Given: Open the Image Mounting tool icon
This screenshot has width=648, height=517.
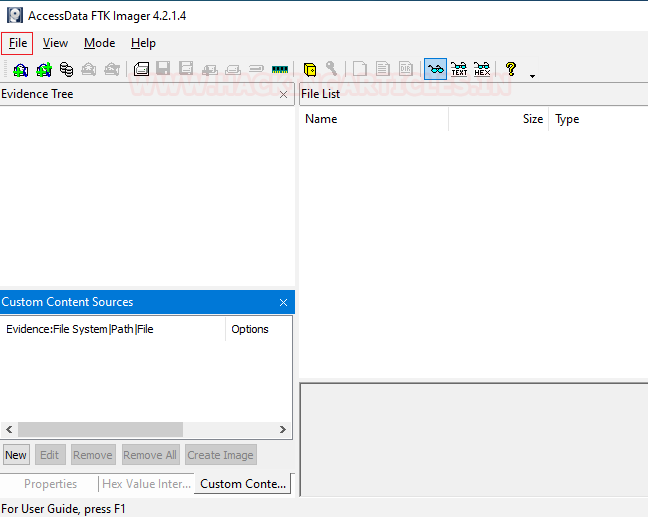Looking at the screenshot, I should [66, 69].
